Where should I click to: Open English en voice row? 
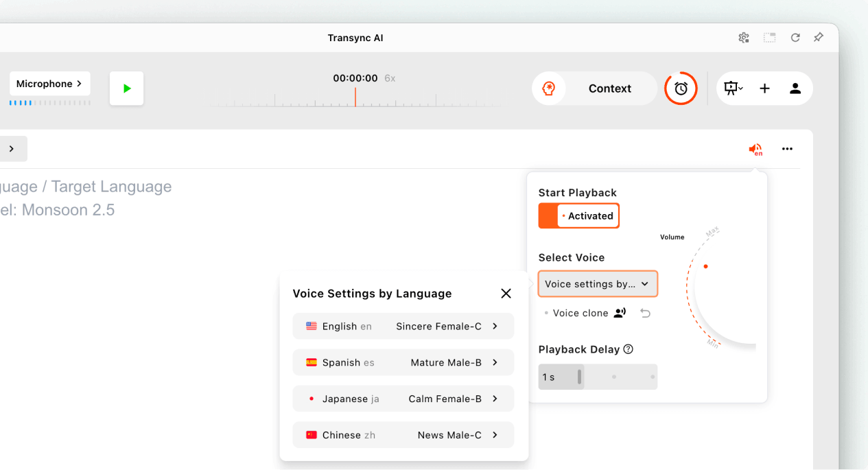point(403,327)
